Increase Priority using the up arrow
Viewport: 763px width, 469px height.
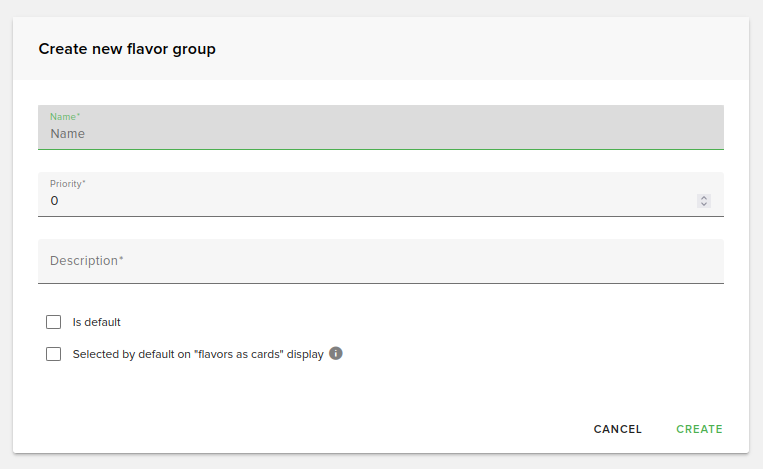704,197
